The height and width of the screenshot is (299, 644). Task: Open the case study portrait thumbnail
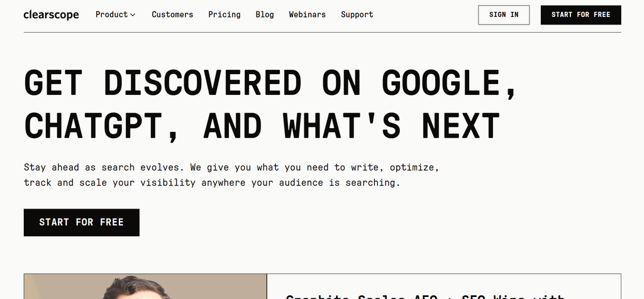tap(145, 286)
